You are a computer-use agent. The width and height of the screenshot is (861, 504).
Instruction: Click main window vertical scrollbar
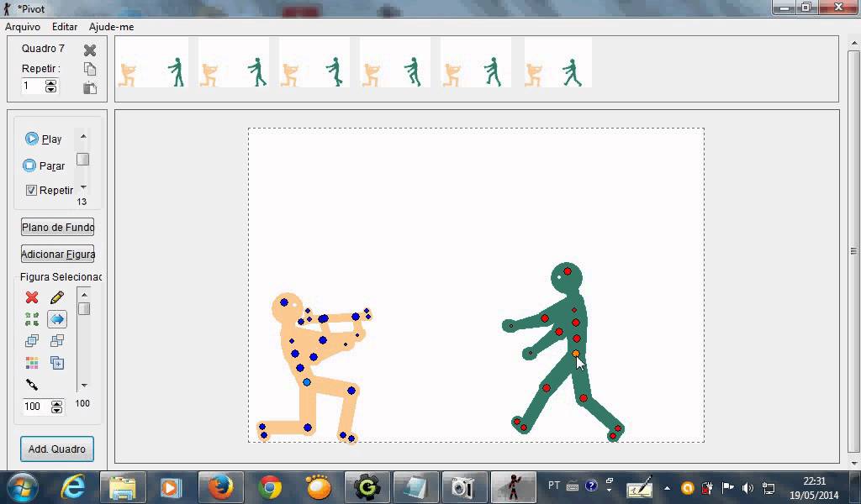click(853, 251)
